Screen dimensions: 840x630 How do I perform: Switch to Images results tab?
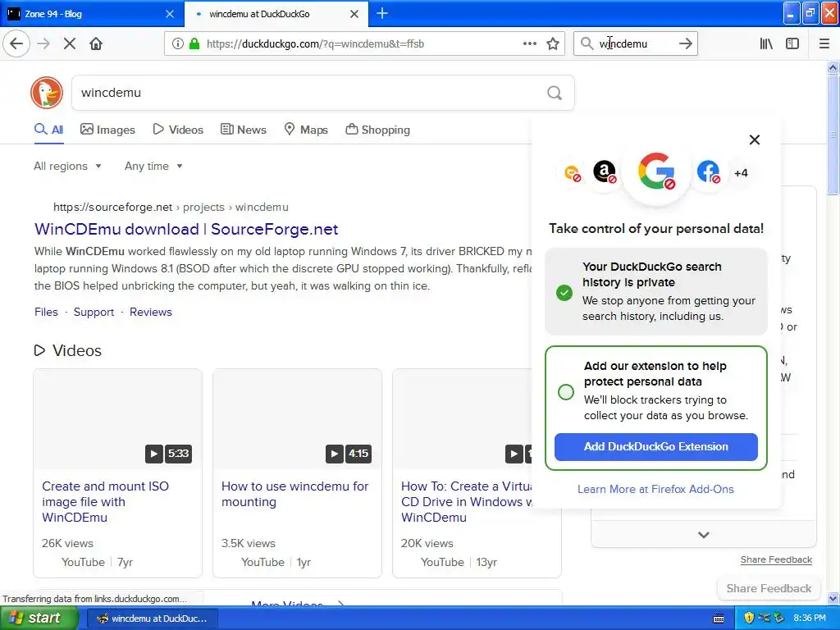tap(107, 130)
